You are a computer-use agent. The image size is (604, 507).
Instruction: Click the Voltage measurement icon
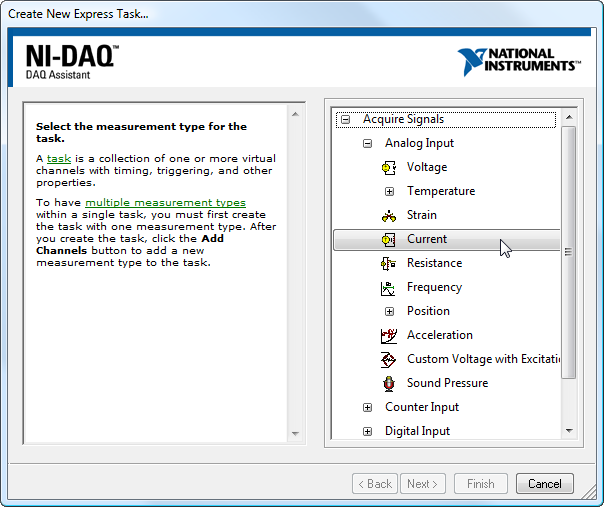(x=389, y=167)
